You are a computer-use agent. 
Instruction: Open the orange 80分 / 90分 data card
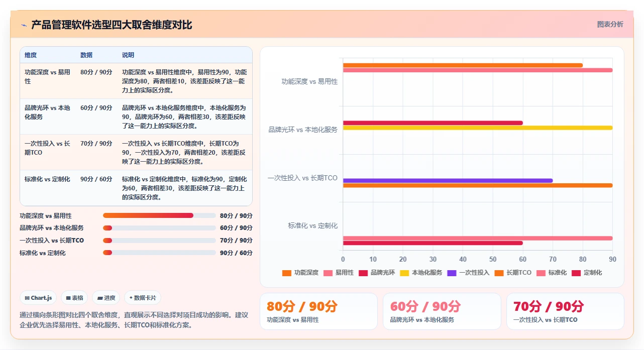tap(318, 311)
